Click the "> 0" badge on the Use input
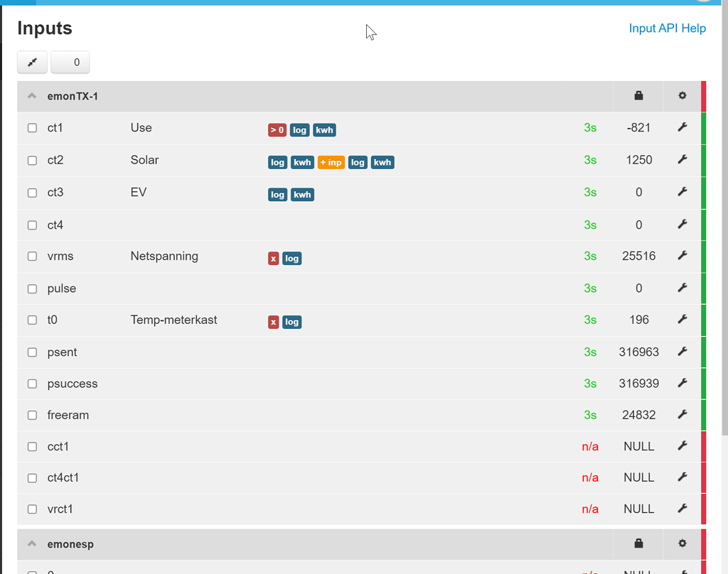 (277, 130)
